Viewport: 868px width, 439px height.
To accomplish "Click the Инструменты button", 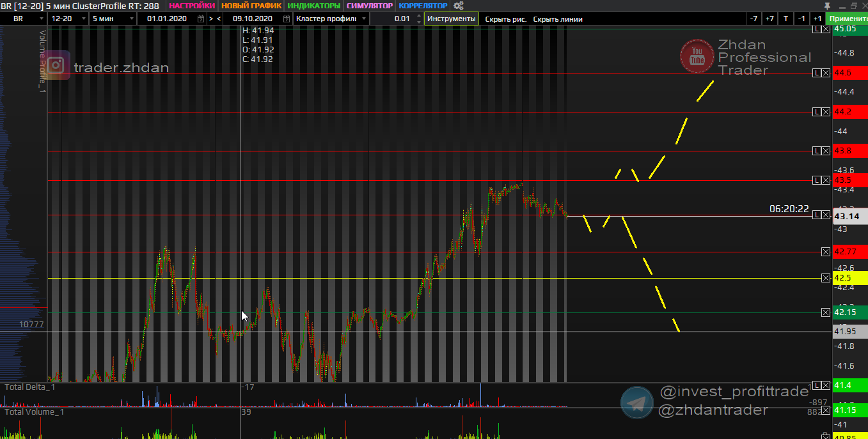I will coord(452,19).
